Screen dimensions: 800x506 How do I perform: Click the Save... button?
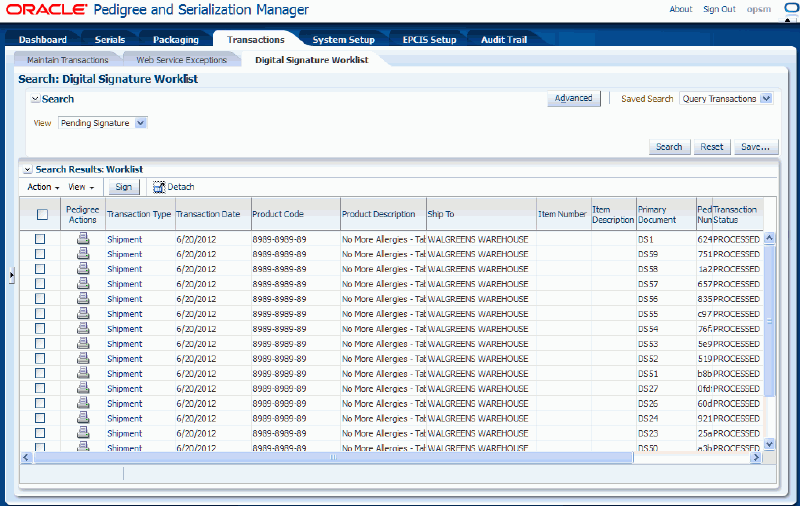[x=756, y=147]
